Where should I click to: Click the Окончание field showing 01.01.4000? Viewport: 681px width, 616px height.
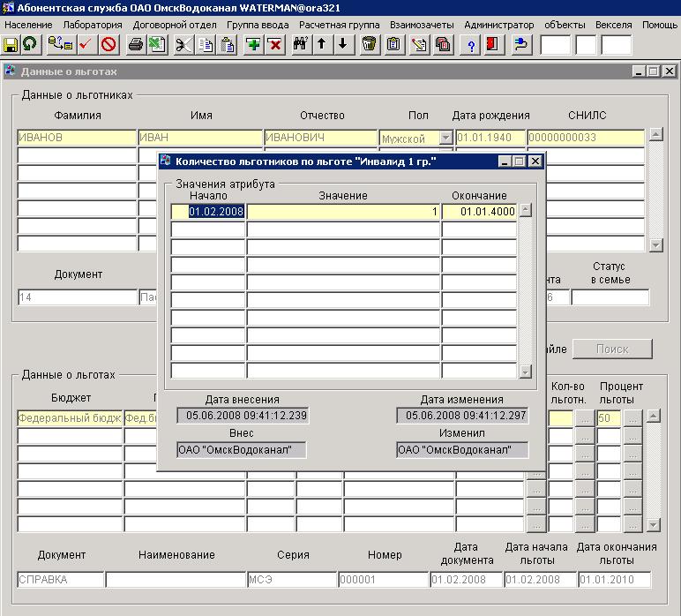(479, 212)
